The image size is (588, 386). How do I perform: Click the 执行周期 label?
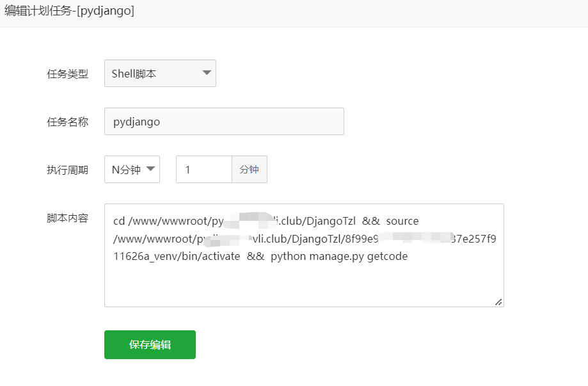(67, 170)
